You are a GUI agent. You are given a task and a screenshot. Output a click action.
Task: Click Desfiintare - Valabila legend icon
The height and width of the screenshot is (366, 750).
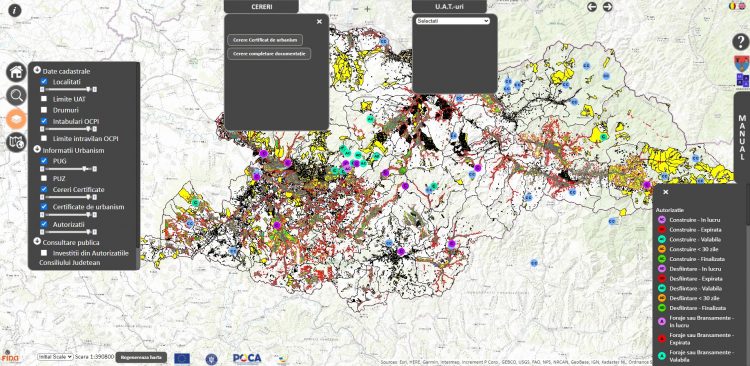tap(662, 288)
